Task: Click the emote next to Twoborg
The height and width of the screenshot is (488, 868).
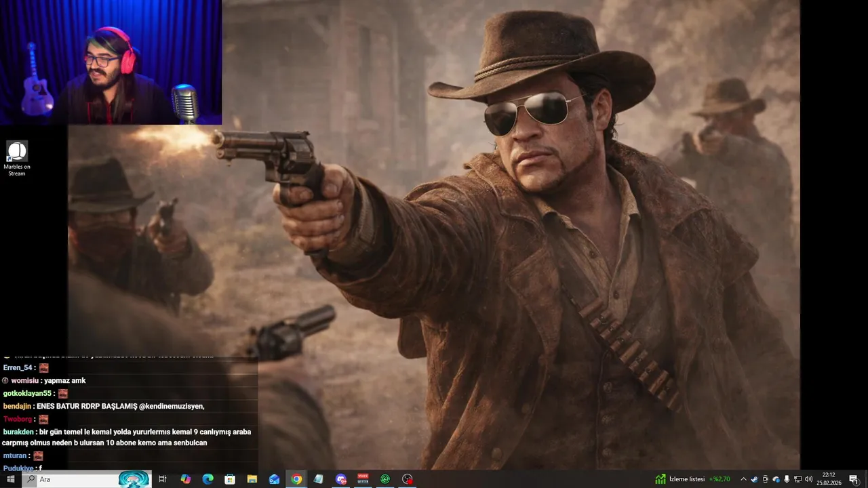Action: [x=44, y=419]
